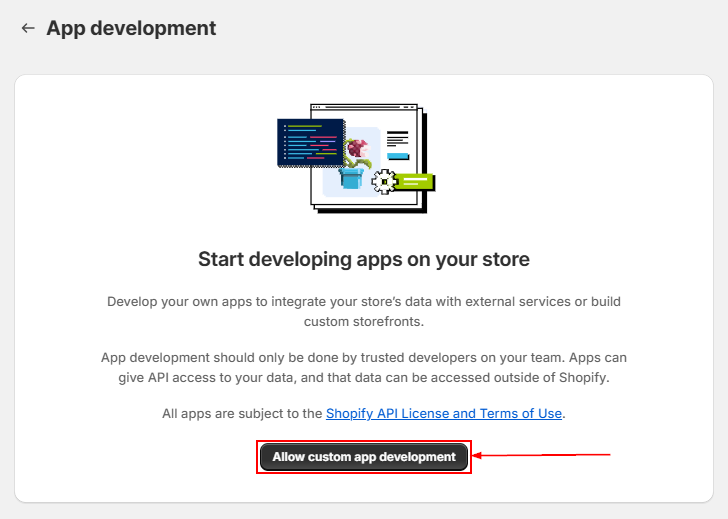The image size is (728, 519).
Task: Click the small blue button in illustration
Action: 397,155
